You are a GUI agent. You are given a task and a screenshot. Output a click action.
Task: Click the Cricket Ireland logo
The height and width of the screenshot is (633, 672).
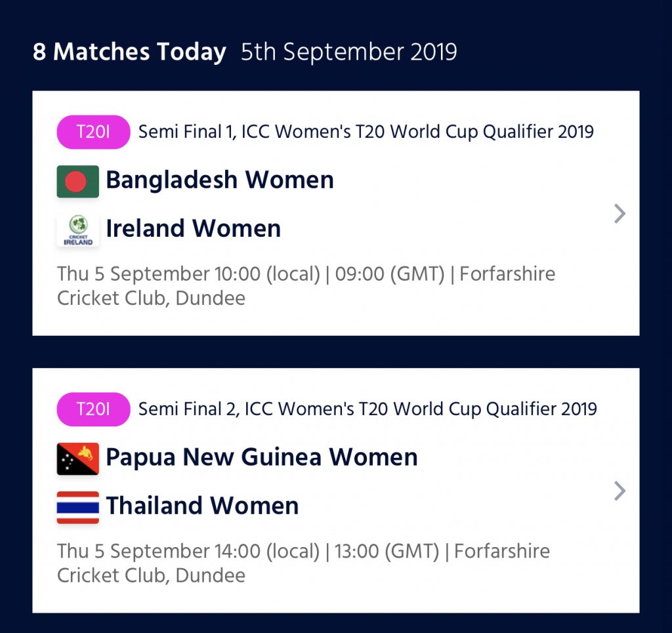point(77,230)
